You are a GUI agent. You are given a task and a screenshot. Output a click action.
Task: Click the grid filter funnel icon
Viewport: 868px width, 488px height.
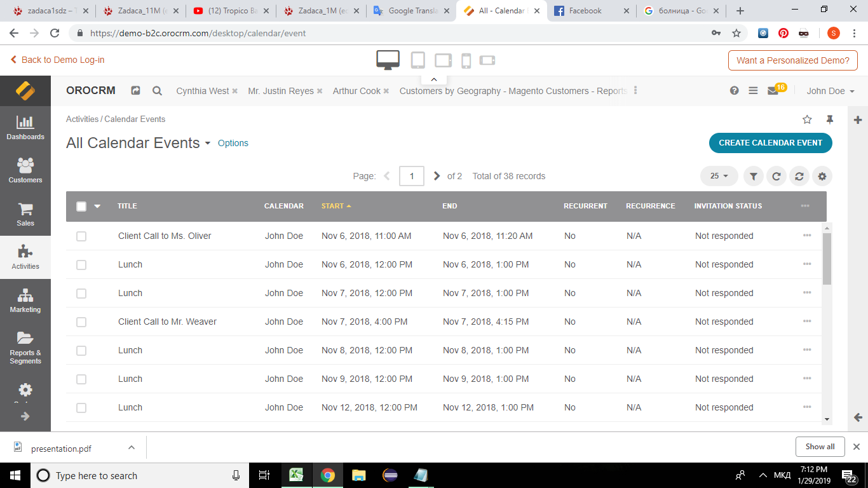coord(753,177)
